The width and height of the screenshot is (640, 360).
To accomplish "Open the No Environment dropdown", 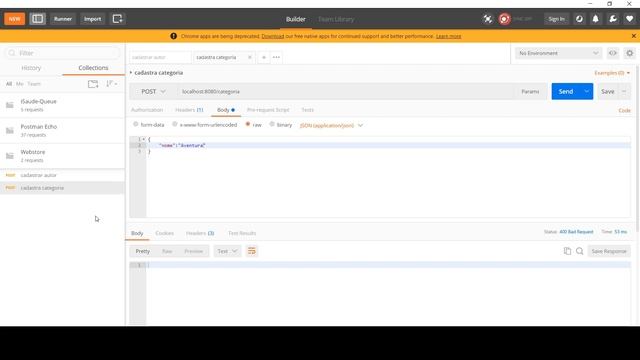I will tap(558, 53).
